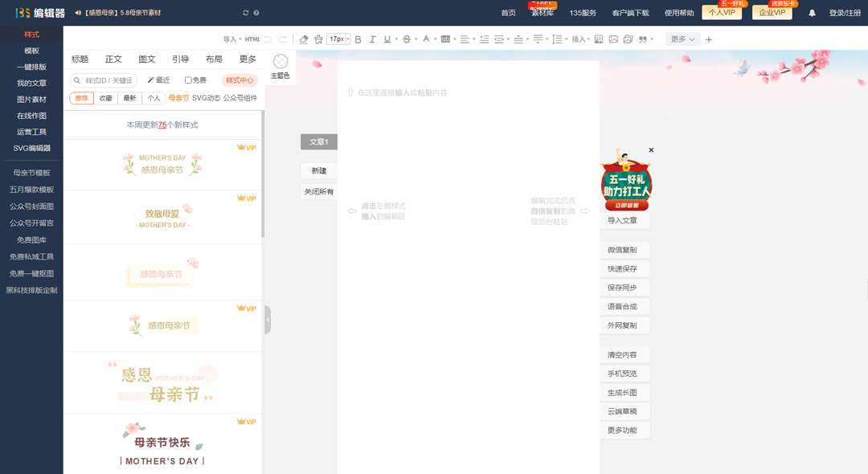Close the 五一好礼 floating ad
Image resolution: width=868 pixels, height=474 pixels.
(651, 150)
